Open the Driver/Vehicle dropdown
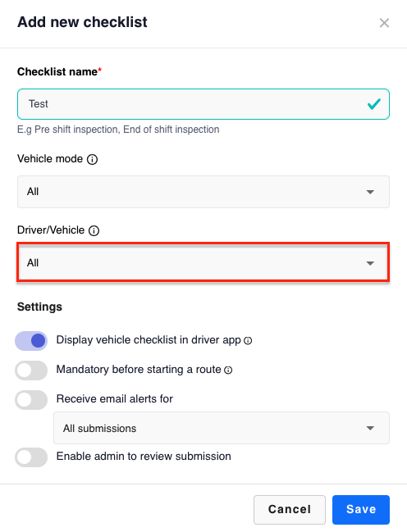407x532 pixels. 203,262
